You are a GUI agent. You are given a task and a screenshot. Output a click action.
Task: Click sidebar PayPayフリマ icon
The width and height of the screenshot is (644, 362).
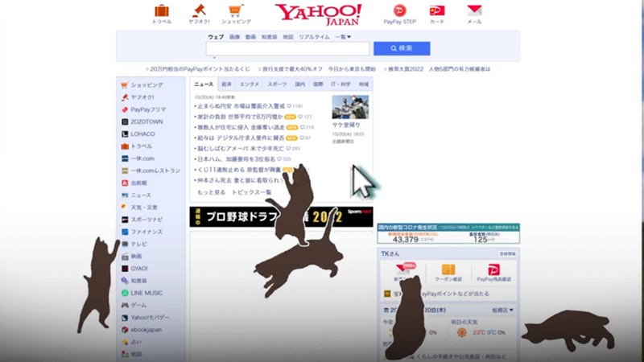[125, 109]
